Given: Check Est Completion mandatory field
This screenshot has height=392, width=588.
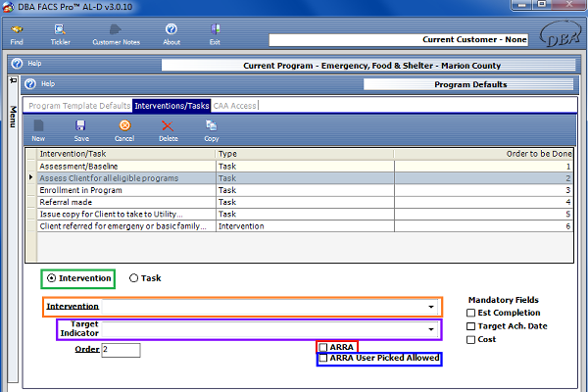Looking at the screenshot, I should tap(470, 313).
